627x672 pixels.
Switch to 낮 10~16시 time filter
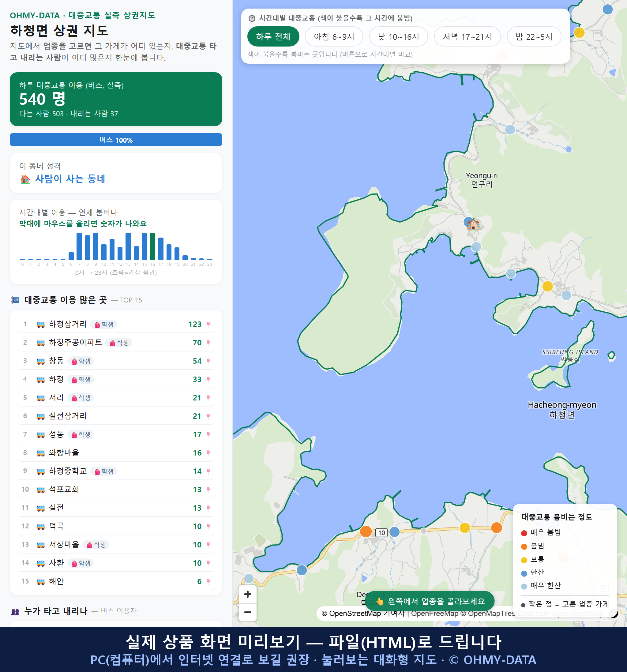[398, 36]
